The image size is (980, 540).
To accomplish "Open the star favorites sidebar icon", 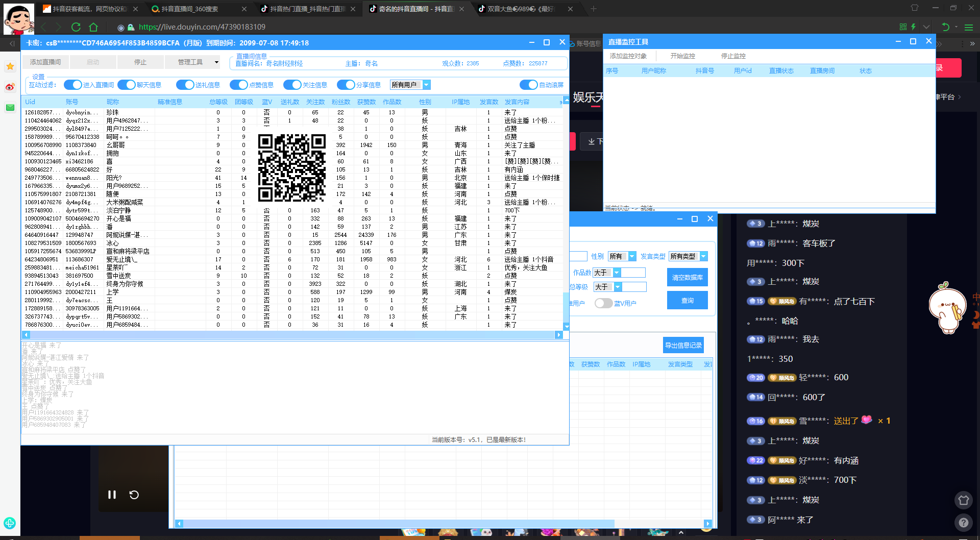I will (10, 66).
